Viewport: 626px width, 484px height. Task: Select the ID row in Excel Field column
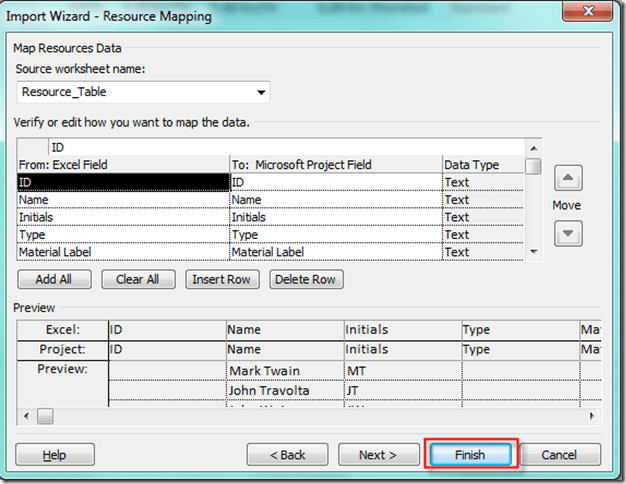pyautogui.click(x=123, y=182)
